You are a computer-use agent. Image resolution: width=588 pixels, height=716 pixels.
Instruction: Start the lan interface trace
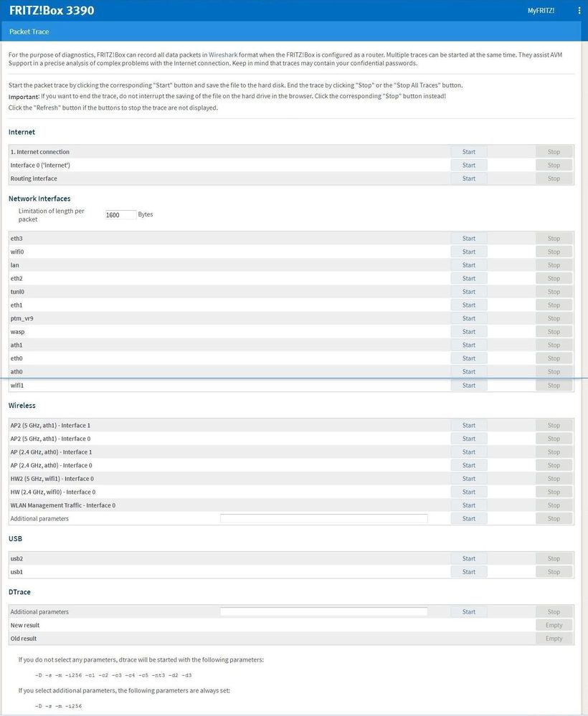click(x=469, y=265)
